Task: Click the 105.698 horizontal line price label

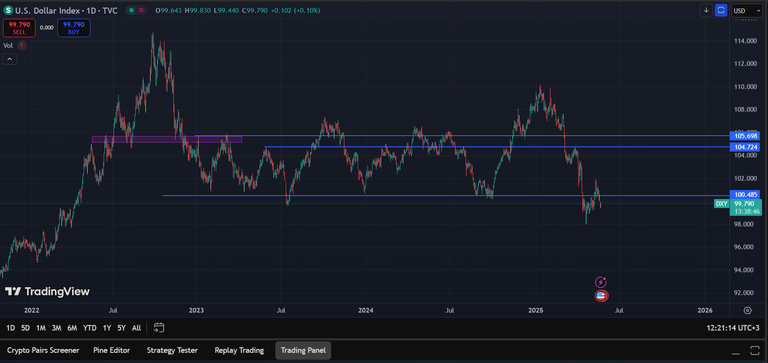Action: pyautogui.click(x=746, y=135)
